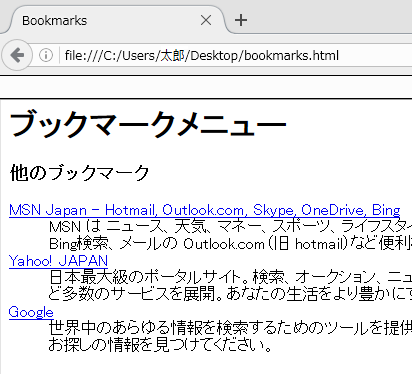The width and height of the screenshot is (412, 374).
Task: Click the text お探しの情報を見つけてください。
Action: [160, 345]
